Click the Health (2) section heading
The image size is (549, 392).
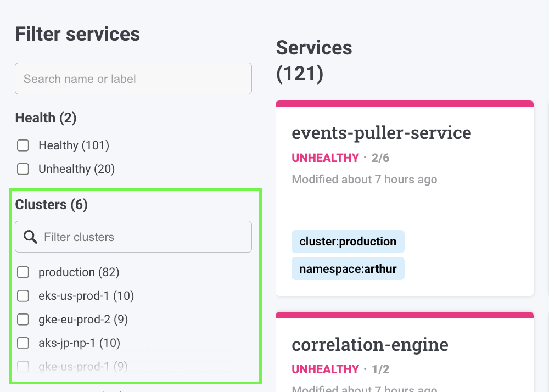[46, 117]
